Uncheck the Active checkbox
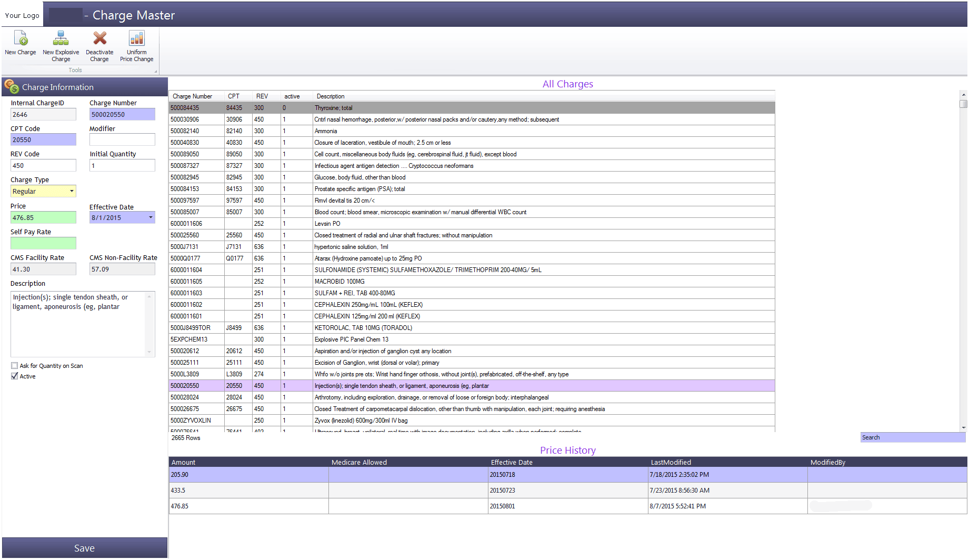Screen dimensions: 969x560 coord(15,376)
